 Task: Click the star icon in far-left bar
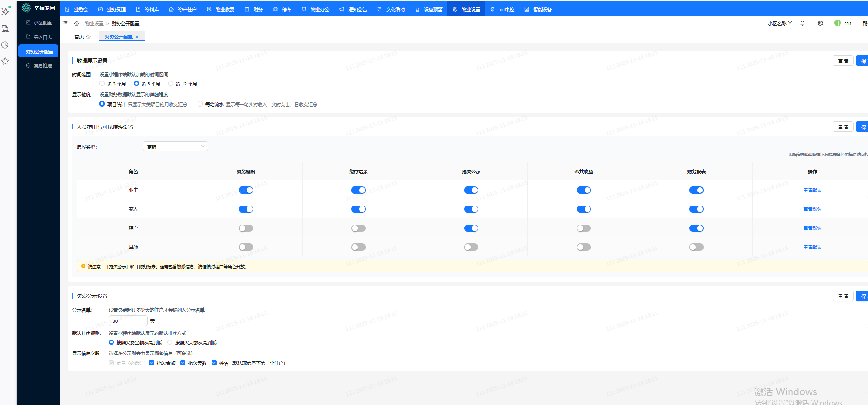tap(5, 61)
